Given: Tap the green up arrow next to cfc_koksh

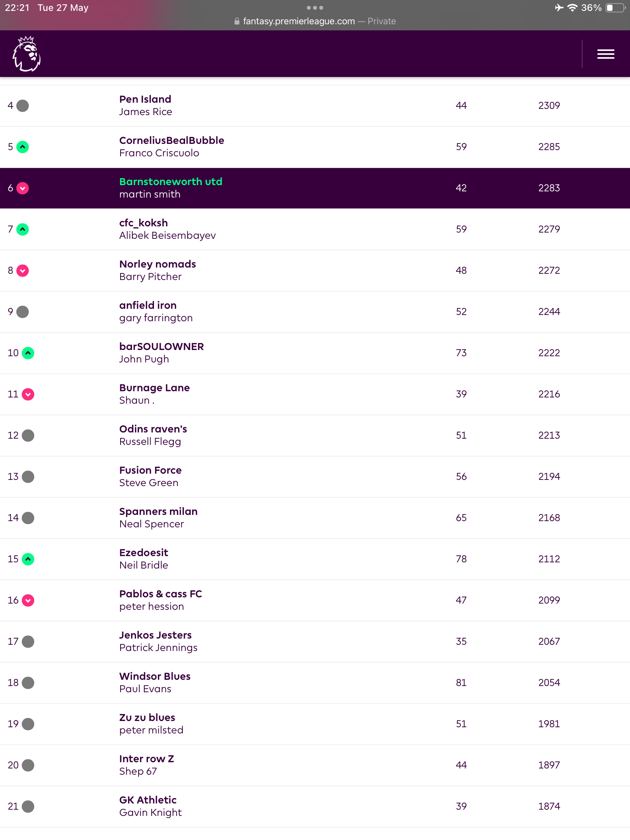Looking at the screenshot, I should [x=23, y=229].
